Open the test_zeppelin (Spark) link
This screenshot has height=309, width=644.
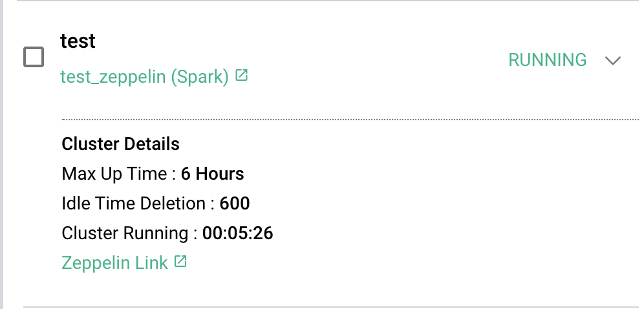coord(144,77)
